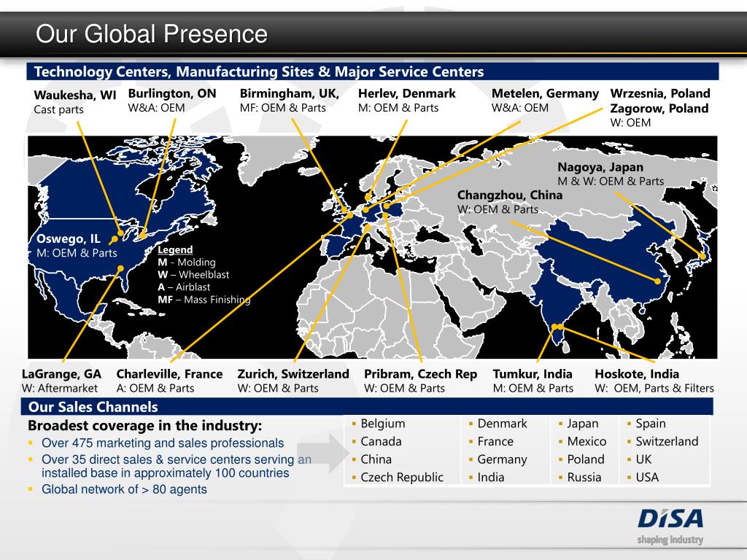
Task: Select the "Tumkur, India" location label
Action: tap(533, 374)
